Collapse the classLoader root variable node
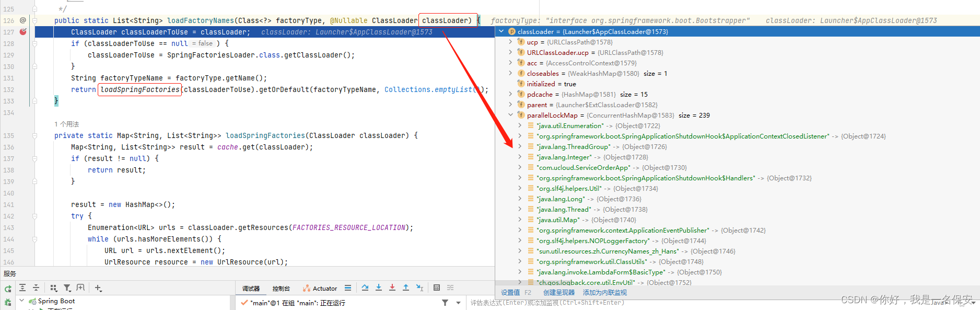The width and height of the screenshot is (980, 310). [x=501, y=31]
